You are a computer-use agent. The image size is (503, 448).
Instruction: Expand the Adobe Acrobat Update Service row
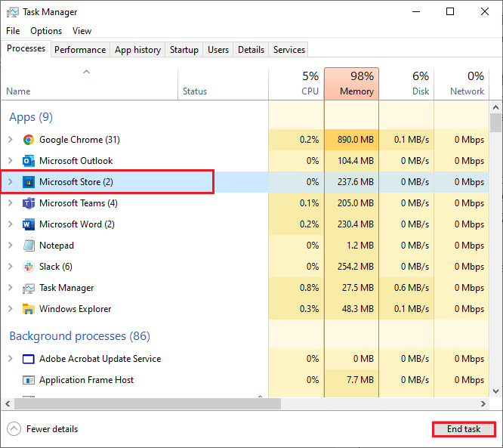pos(11,359)
